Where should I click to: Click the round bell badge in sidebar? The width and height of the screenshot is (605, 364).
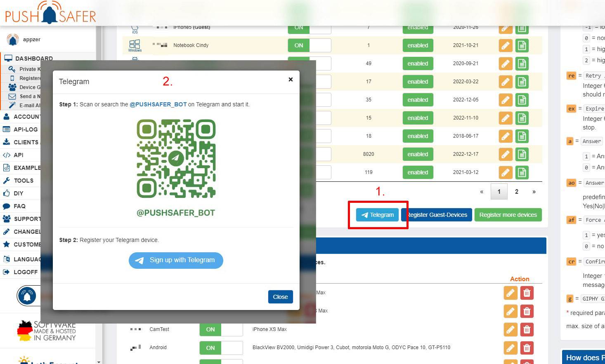pos(27,296)
